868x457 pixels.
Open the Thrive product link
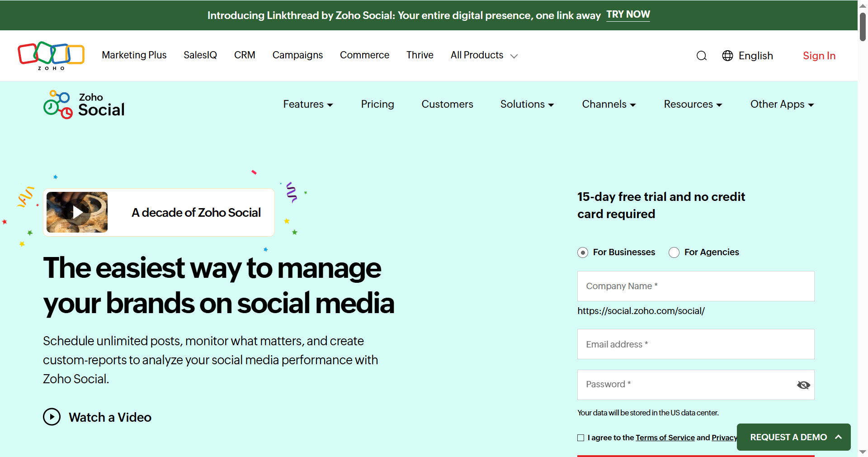tap(420, 55)
